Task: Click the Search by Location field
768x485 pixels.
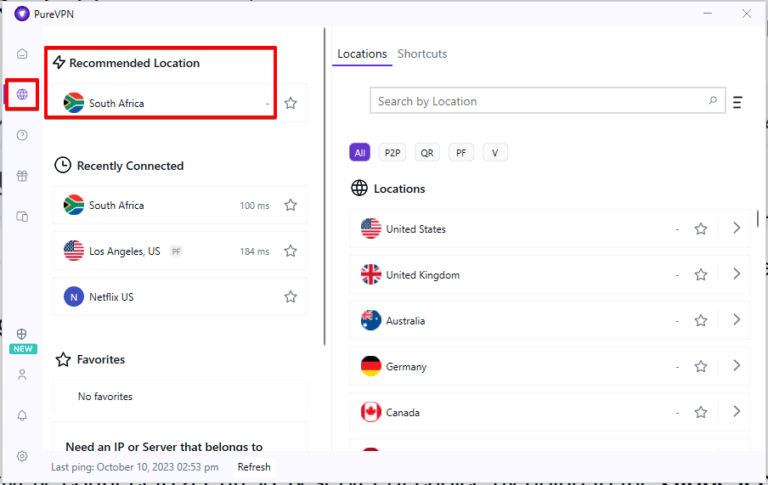Action: (540, 101)
